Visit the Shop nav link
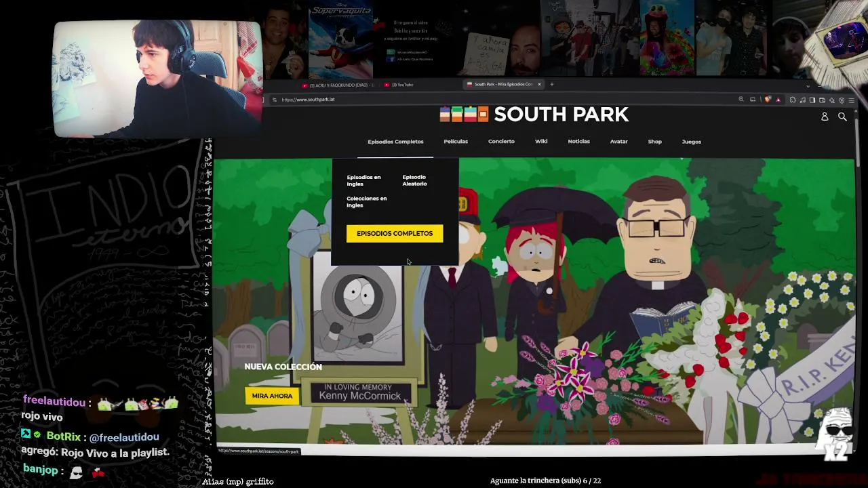This screenshot has width=868, height=488. [x=654, y=142]
